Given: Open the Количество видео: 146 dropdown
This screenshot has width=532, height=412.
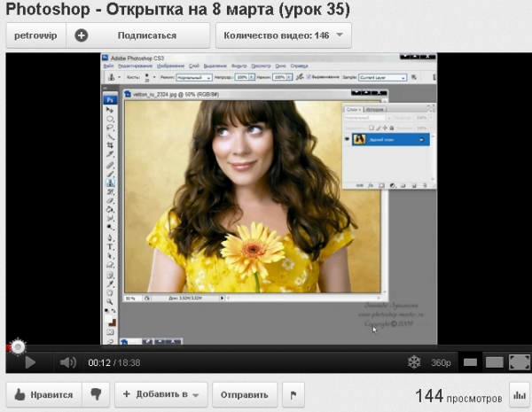Looking at the screenshot, I should (x=284, y=35).
